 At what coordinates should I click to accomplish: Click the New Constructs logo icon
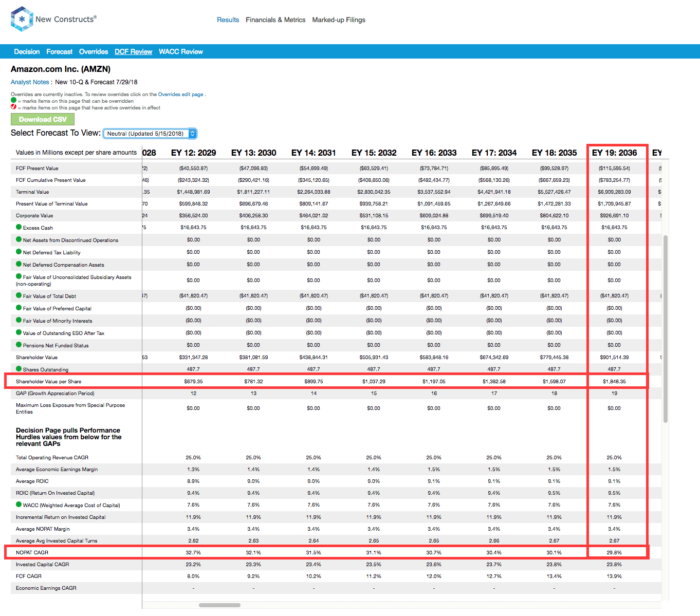coord(22,19)
